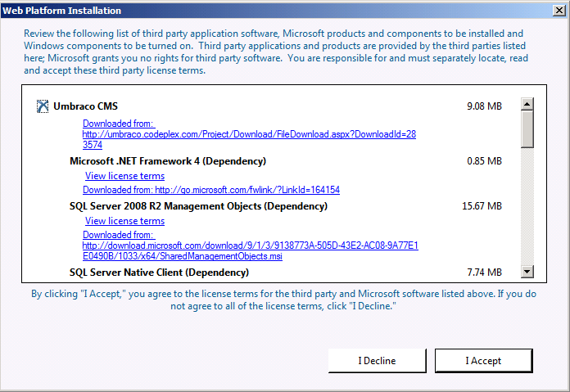This screenshot has width=570, height=392.
Task: Close the Web Platform Installation dialog
Action: pos(559,11)
